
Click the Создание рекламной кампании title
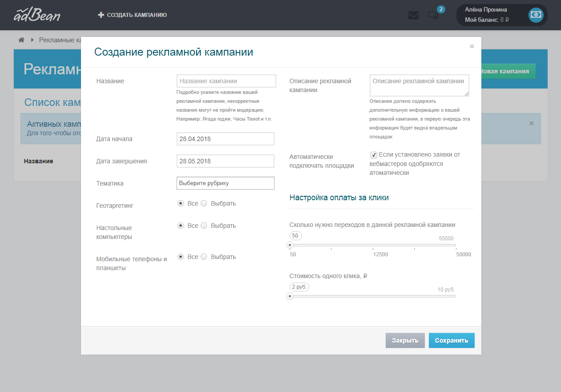pyautogui.click(x=174, y=52)
